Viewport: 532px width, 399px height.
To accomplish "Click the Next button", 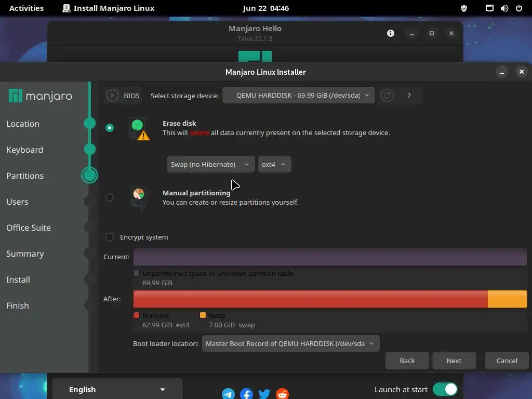I will pyautogui.click(x=454, y=361).
